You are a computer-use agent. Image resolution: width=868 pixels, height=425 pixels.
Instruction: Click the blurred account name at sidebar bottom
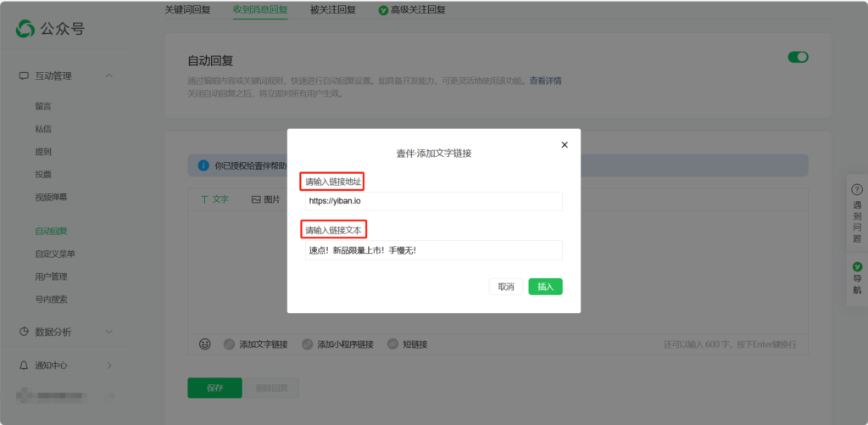pyautogui.click(x=53, y=395)
